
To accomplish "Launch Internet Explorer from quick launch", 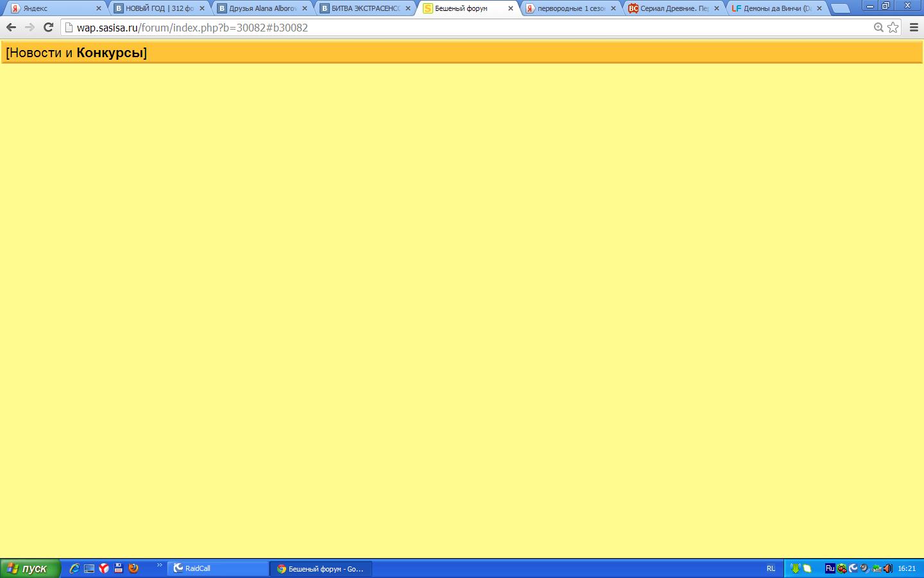I will coord(74,568).
